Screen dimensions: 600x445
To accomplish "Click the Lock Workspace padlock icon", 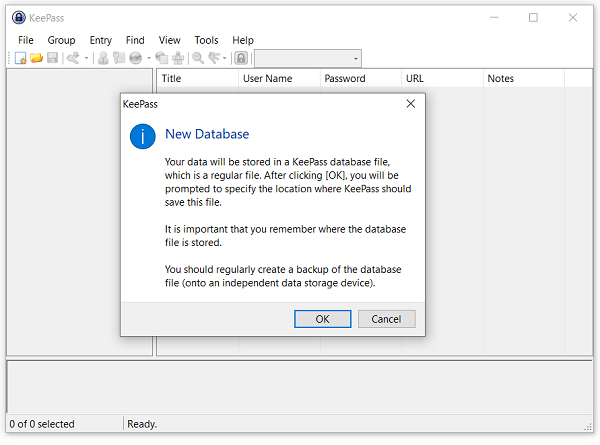I will pyautogui.click(x=241, y=58).
